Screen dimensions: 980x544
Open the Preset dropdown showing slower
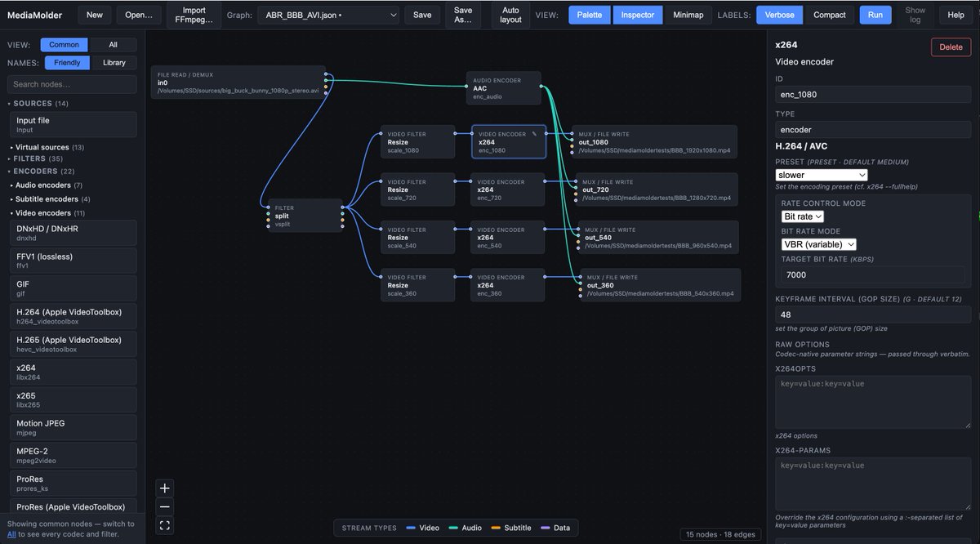[822, 175]
